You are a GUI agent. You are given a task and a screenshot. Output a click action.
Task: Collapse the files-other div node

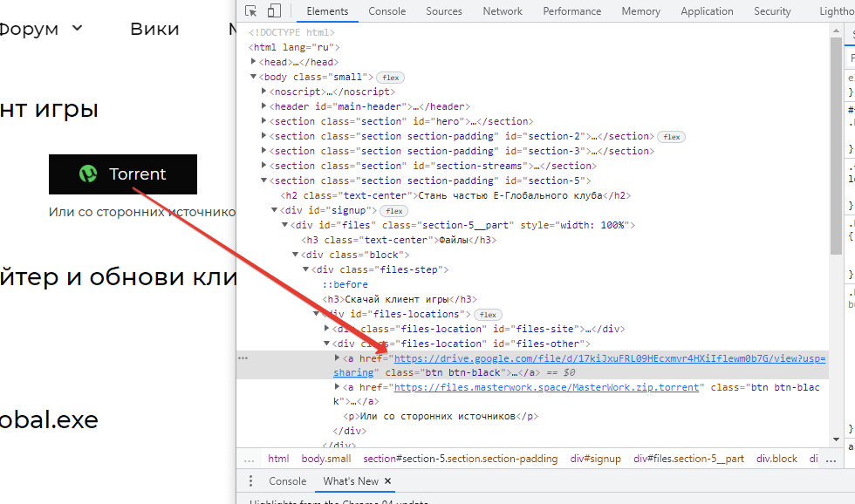point(326,343)
